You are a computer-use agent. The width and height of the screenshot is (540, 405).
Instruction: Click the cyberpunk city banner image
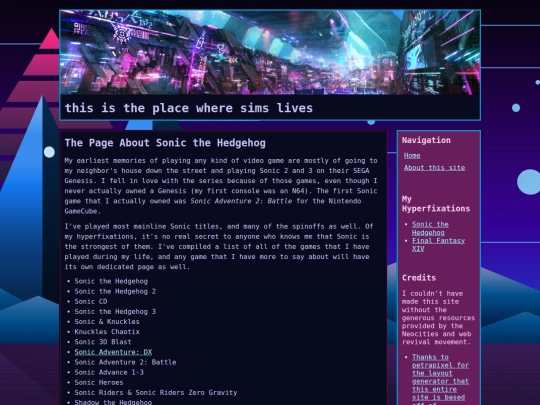coord(270,52)
